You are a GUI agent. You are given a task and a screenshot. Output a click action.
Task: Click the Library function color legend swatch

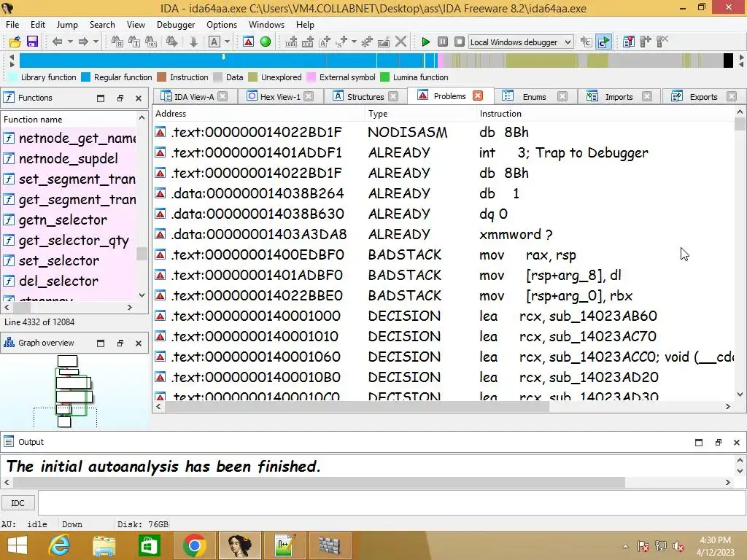[13, 77]
